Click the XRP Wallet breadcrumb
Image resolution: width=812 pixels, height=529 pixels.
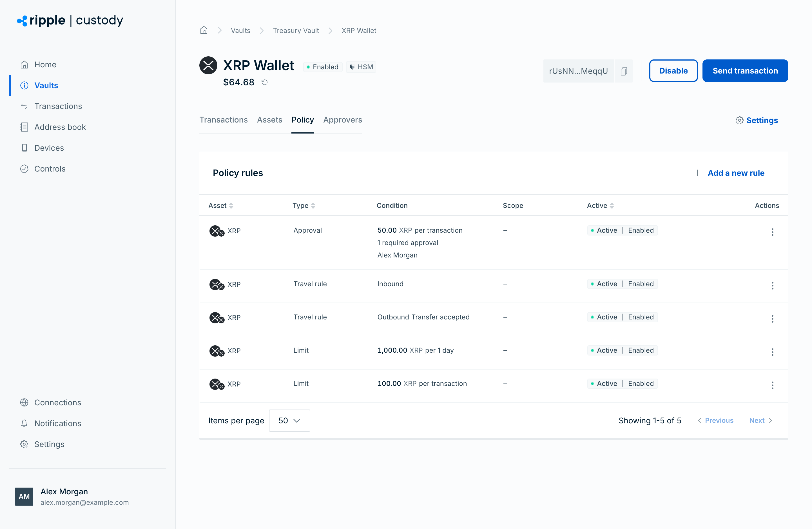(359, 30)
